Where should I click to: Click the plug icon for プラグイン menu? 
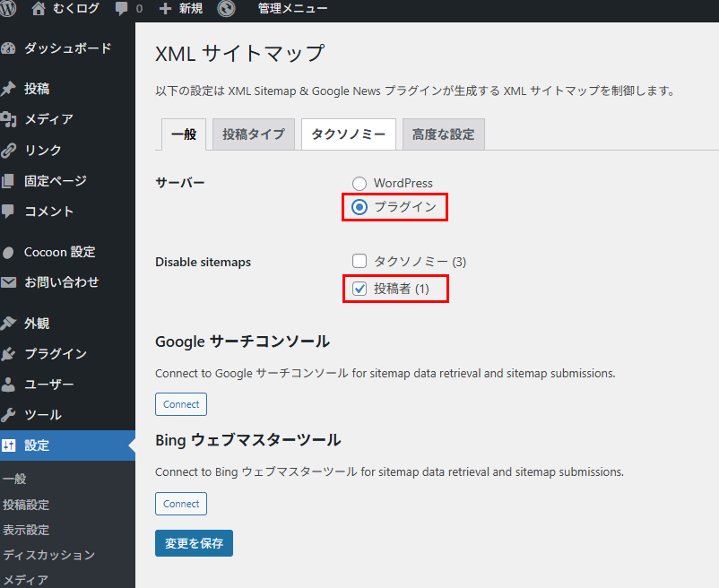click(9, 353)
